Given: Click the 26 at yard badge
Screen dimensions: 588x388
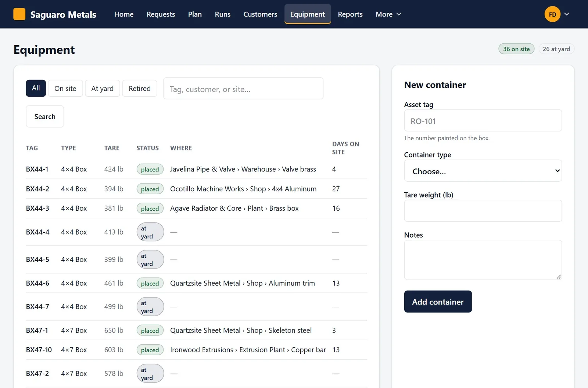Looking at the screenshot, I should pos(556,49).
